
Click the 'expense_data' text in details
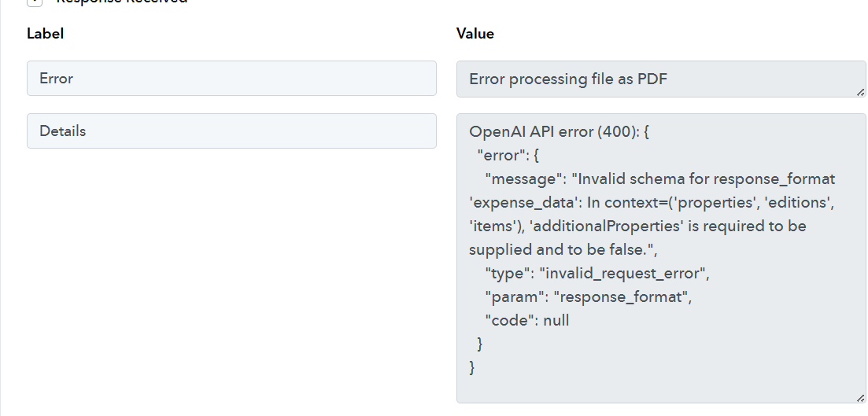(516, 202)
